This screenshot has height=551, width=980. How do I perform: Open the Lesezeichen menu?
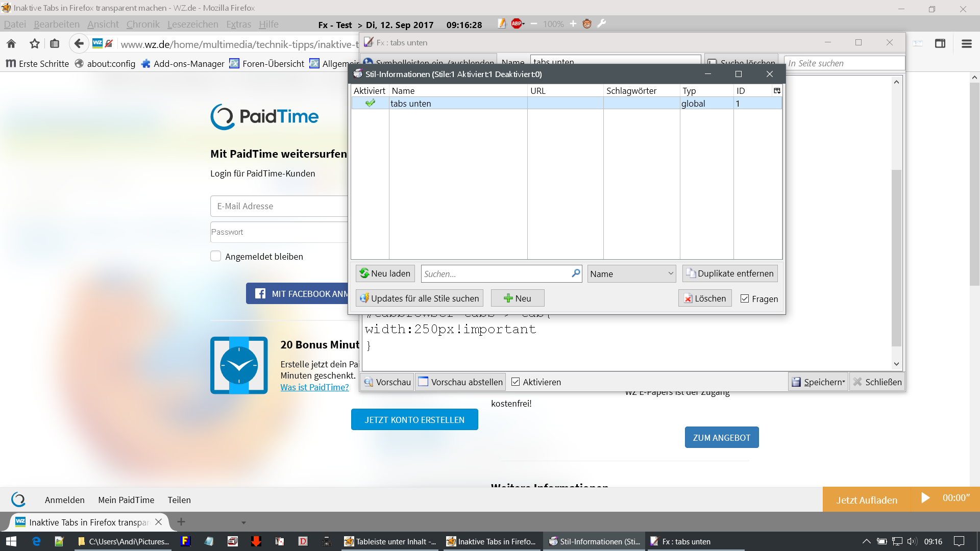click(192, 24)
